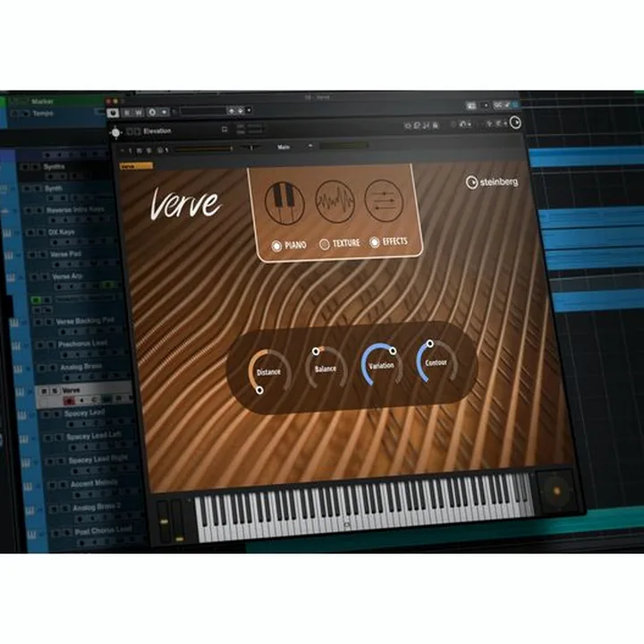Screen dimensions: 644x644
Task: Click the instrument icon on the Spacey Lead track
Action: click(x=21, y=416)
